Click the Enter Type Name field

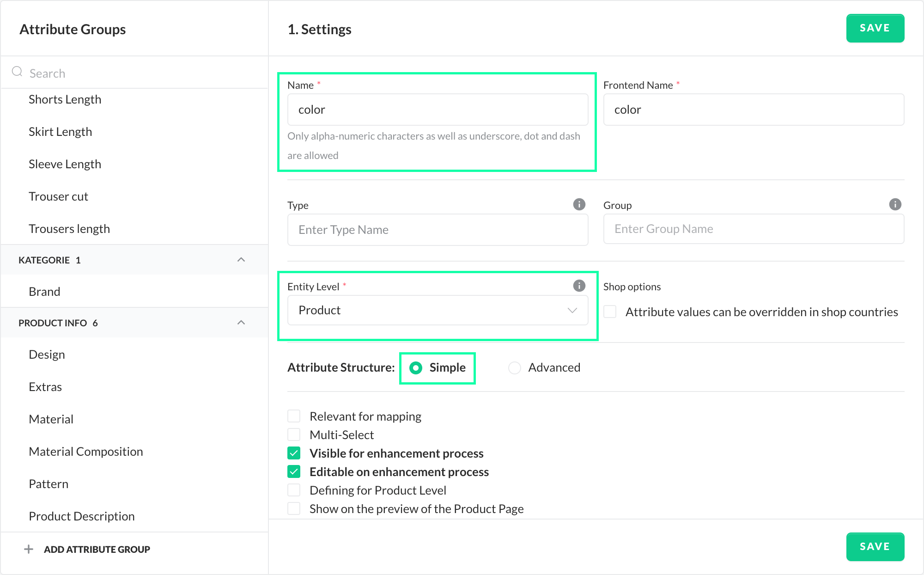pos(437,230)
